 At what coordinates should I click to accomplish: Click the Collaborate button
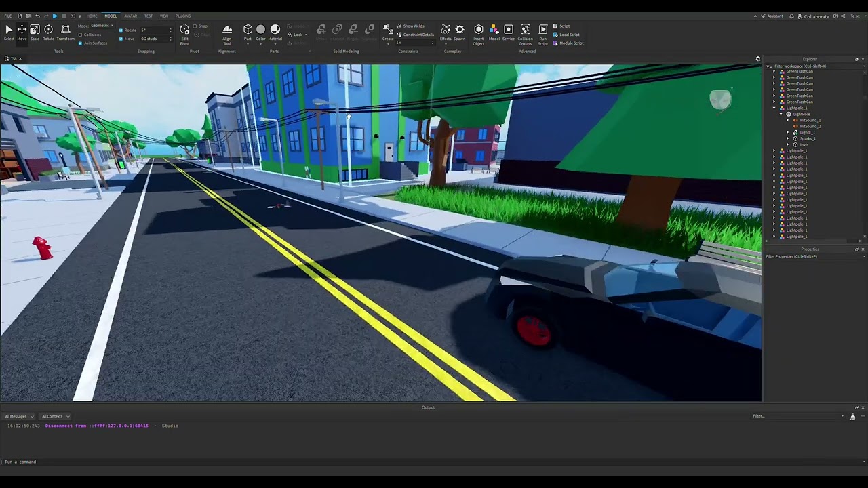pos(814,16)
